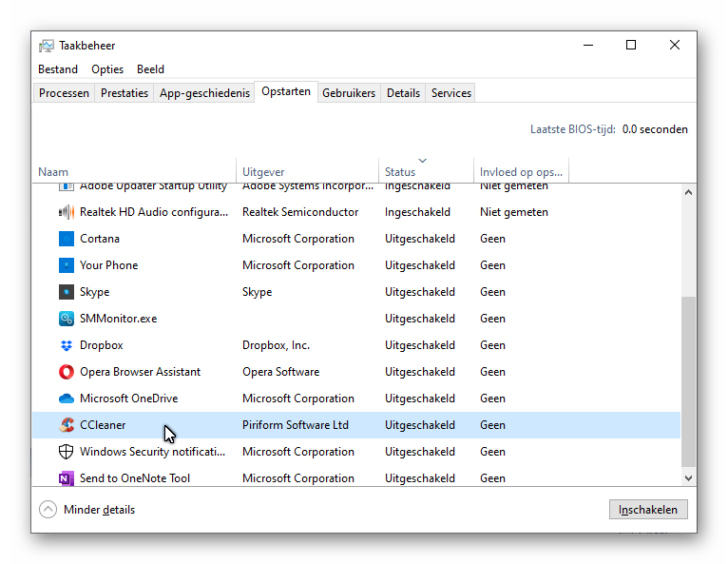This screenshot has height=564, width=728.
Task: Select the Opstarten tab
Action: tap(286, 91)
